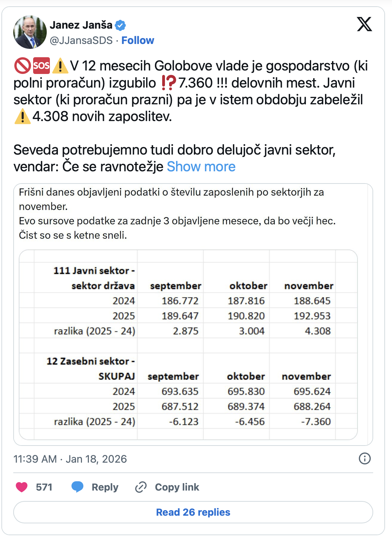Click the X logo in the corner
392x538 pixels.
click(x=364, y=24)
